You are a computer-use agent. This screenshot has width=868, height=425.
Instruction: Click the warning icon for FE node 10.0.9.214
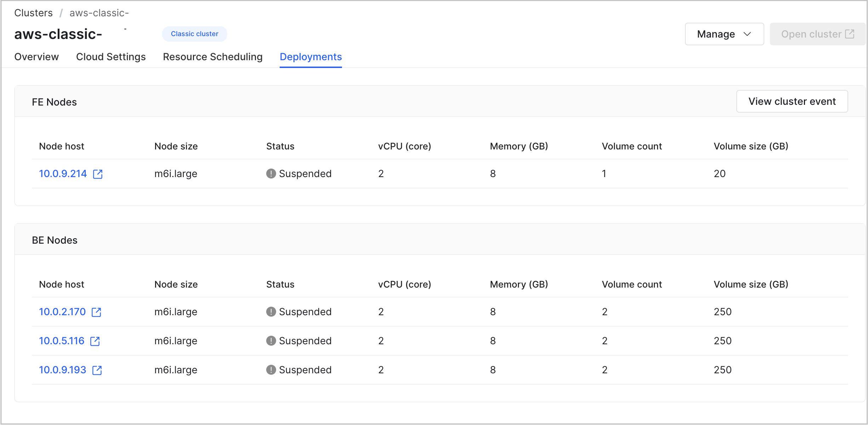pyautogui.click(x=271, y=174)
